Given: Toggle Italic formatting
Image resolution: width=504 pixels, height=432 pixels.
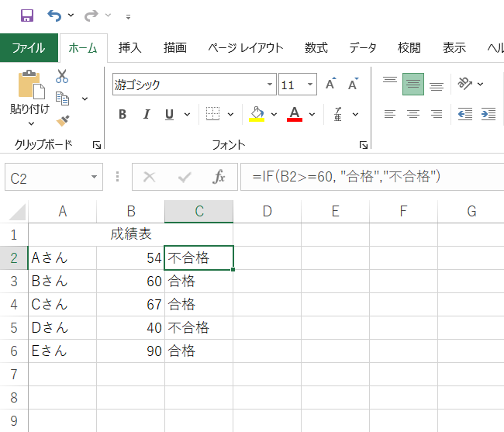Looking at the screenshot, I should point(145,115).
